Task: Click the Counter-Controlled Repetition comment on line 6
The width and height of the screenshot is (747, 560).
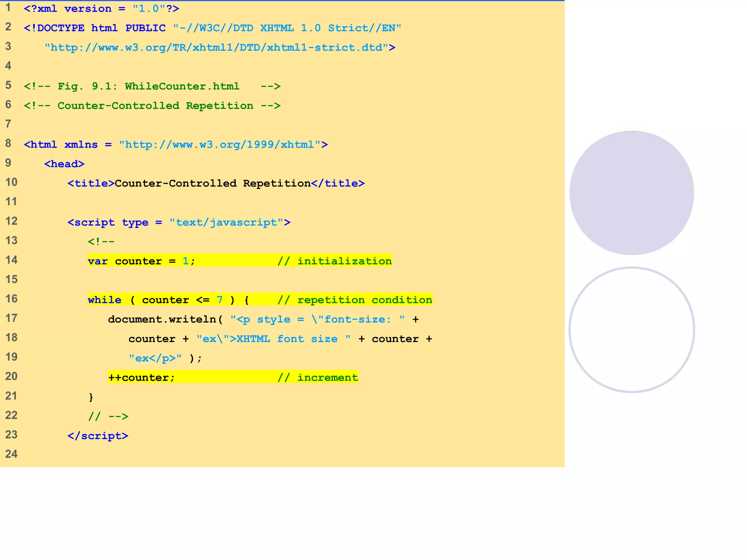Action: 152,106
